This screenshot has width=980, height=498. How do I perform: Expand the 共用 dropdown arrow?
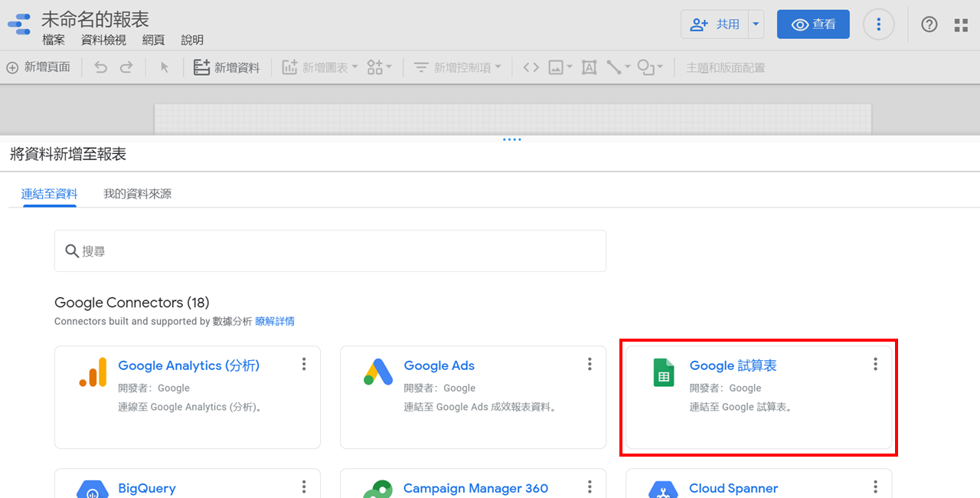[x=756, y=25]
